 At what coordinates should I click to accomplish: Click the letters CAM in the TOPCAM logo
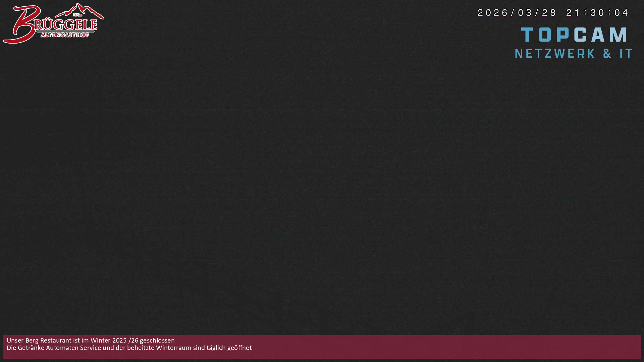coord(600,35)
